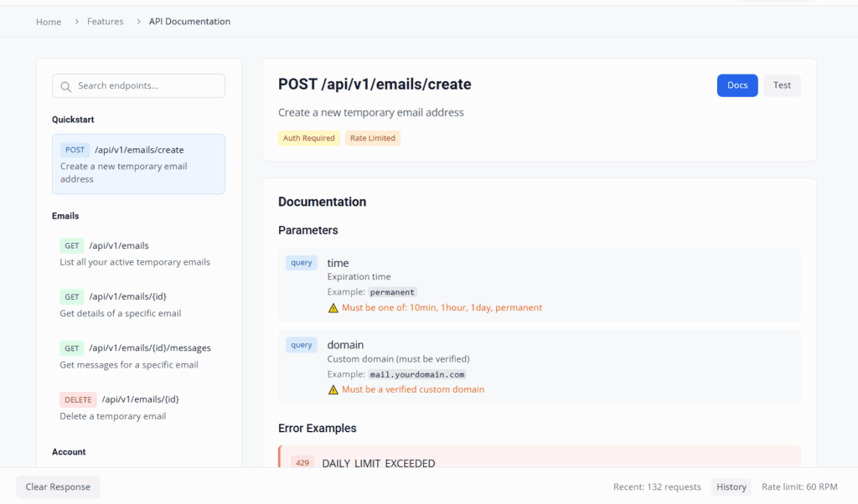Open the Features breadcrumb link
Screen dimensions: 858x504
[105, 22]
